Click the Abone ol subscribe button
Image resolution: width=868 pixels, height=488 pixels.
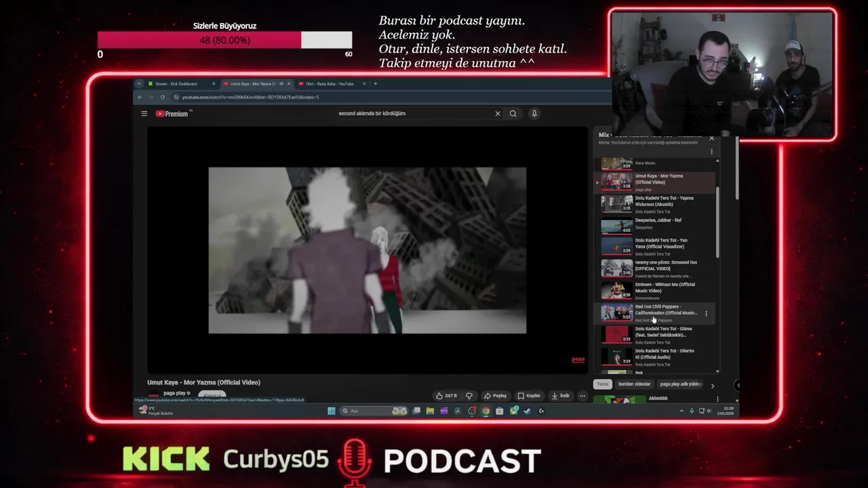(212, 395)
